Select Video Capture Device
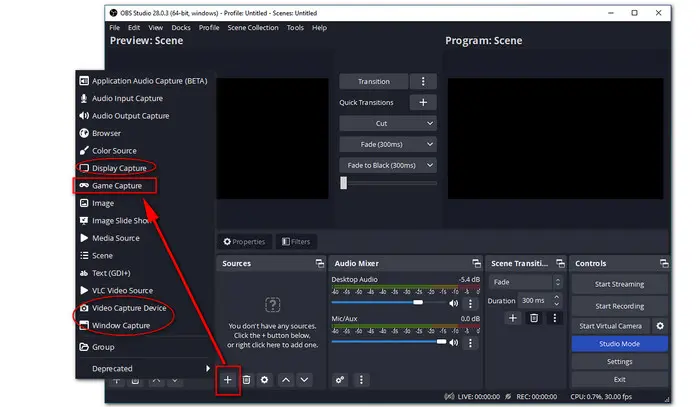 pyautogui.click(x=144, y=308)
